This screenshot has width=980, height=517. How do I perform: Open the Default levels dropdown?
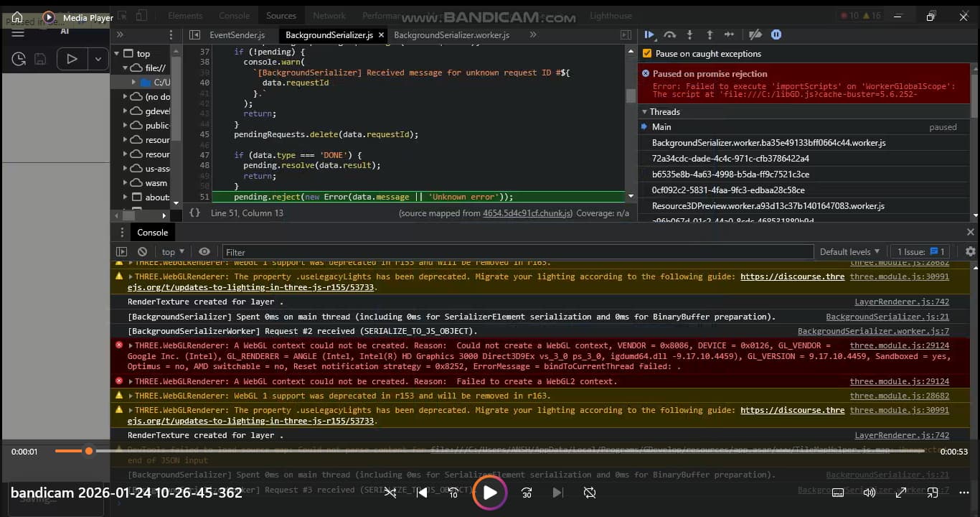(849, 252)
